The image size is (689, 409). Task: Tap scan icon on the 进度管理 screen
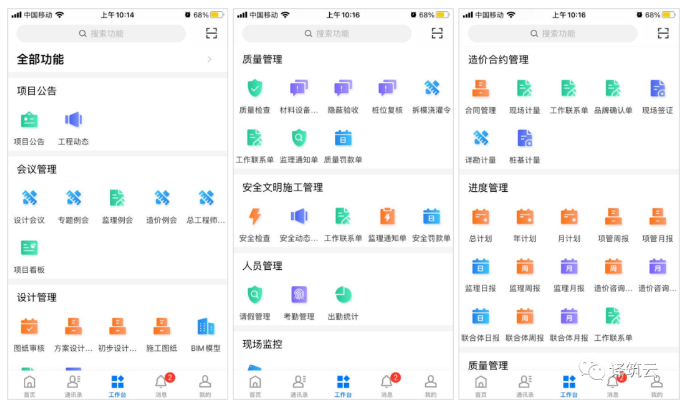(663, 33)
